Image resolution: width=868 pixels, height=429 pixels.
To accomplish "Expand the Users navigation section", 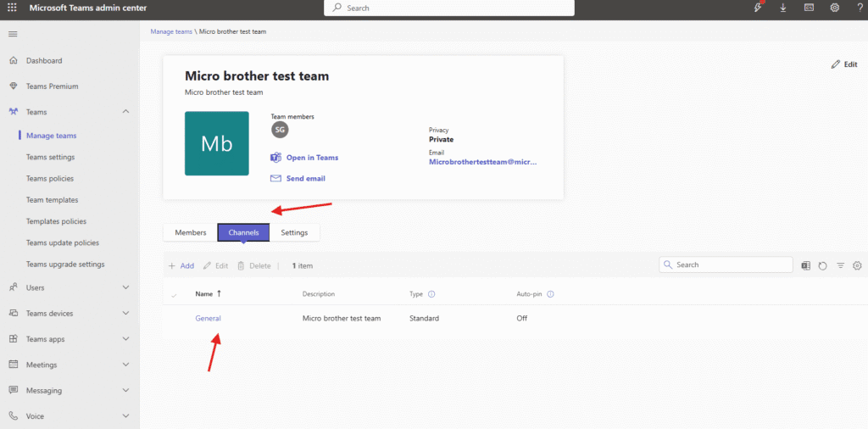I will [x=125, y=287].
